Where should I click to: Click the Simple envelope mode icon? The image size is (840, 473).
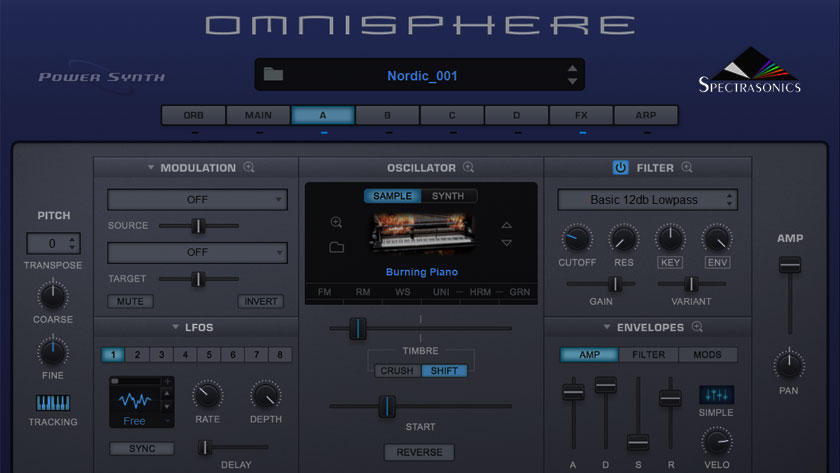[716, 395]
